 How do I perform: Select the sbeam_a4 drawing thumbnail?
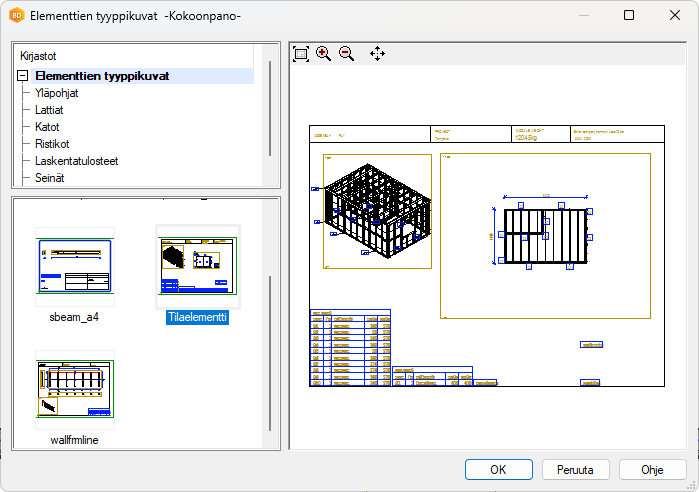click(x=75, y=266)
